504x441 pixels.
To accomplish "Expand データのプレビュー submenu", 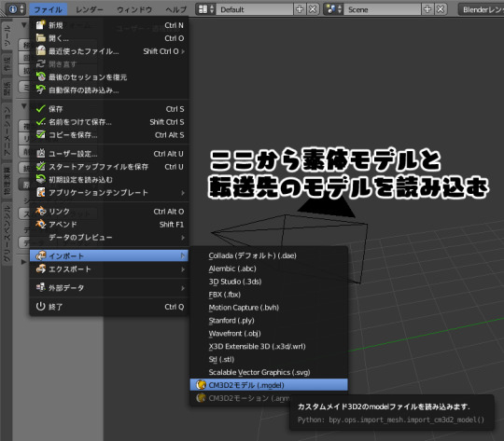I will (x=109, y=237).
